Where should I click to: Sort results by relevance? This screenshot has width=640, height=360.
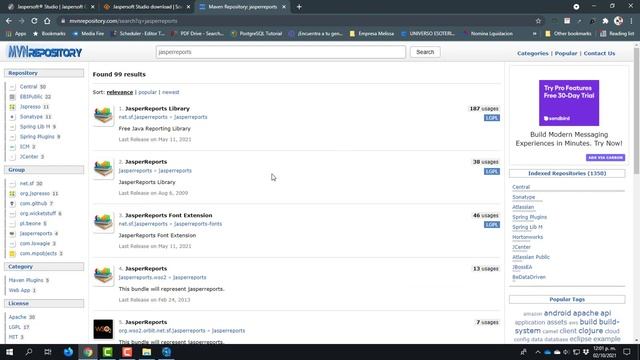tap(120, 92)
